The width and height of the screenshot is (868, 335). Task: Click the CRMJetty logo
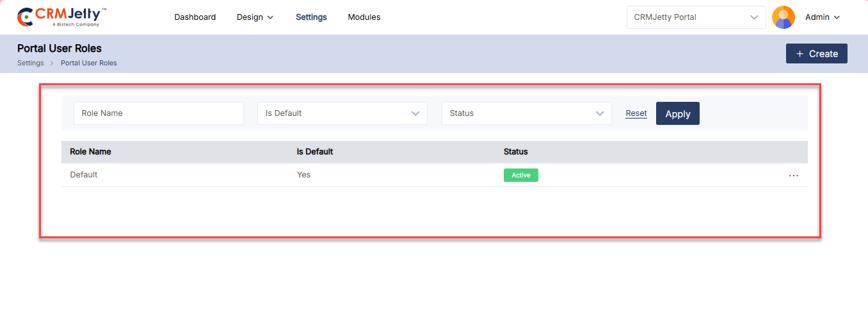click(x=61, y=17)
